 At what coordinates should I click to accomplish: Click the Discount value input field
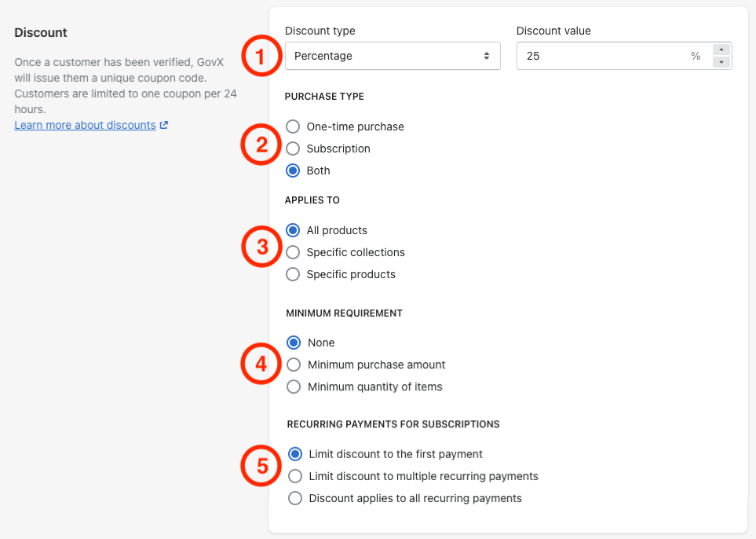(x=601, y=56)
